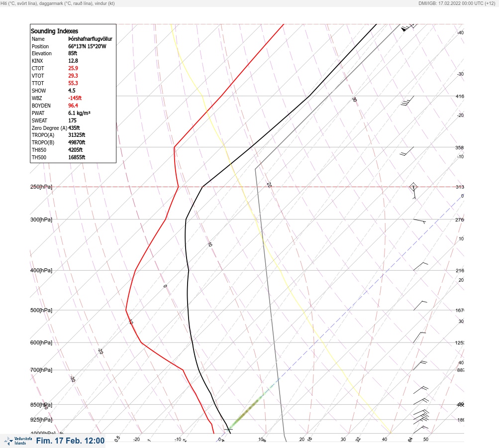Select the TROPO(B) value 49870ft

point(77,142)
